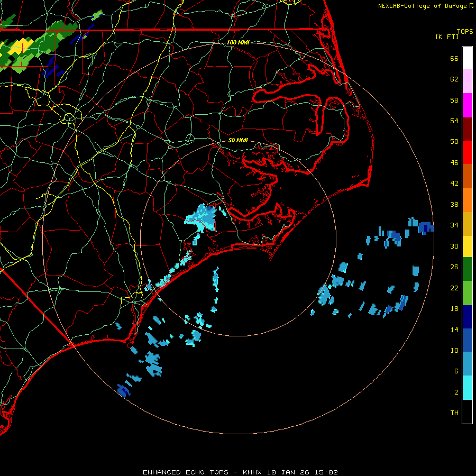Click the light green 26 K FT swatch
Image resolution: width=476 pixels, height=476 pixels.
click(x=467, y=293)
